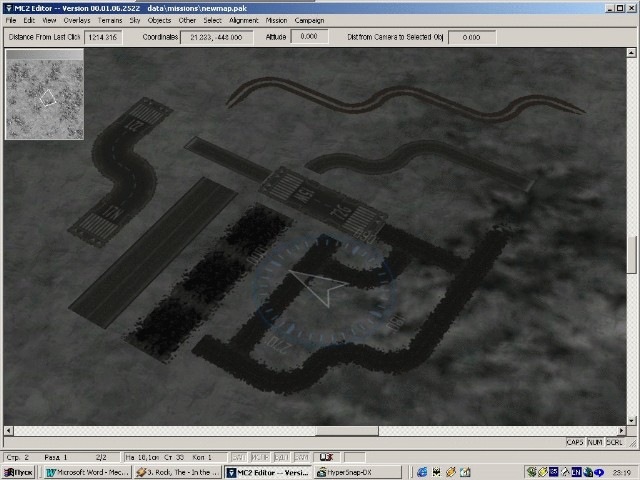Open the File menu

pos(11,20)
